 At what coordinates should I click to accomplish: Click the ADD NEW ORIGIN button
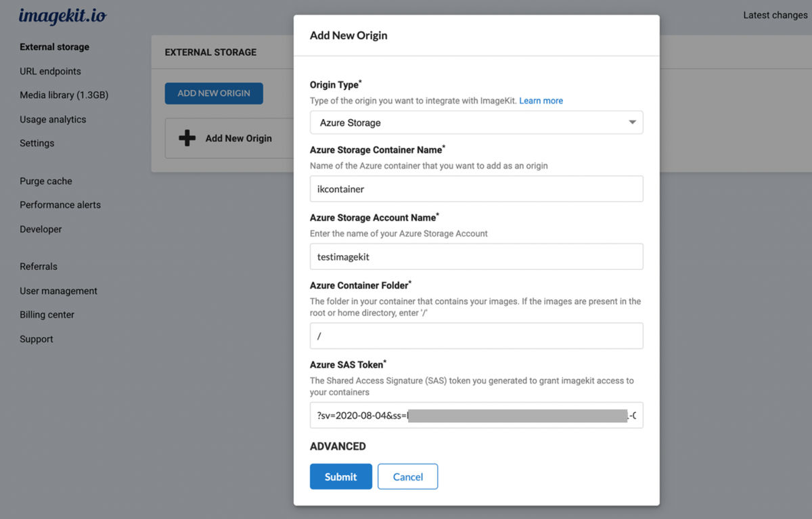[214, 93]
